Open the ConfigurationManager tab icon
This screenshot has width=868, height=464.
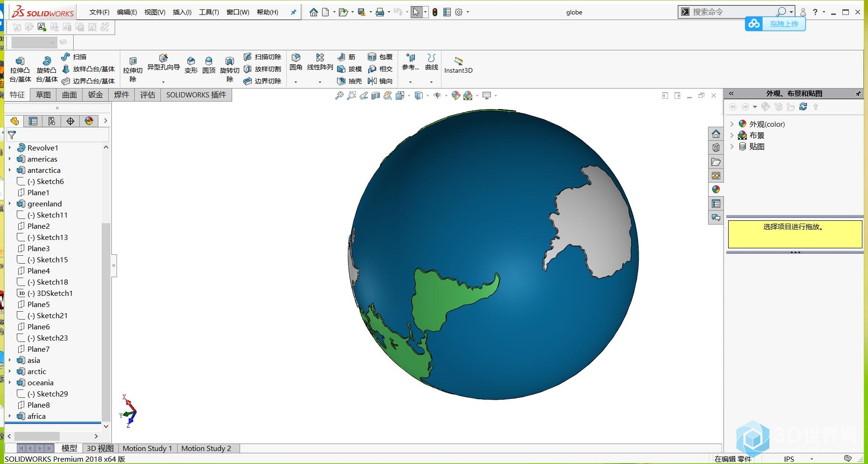point(52,121)
